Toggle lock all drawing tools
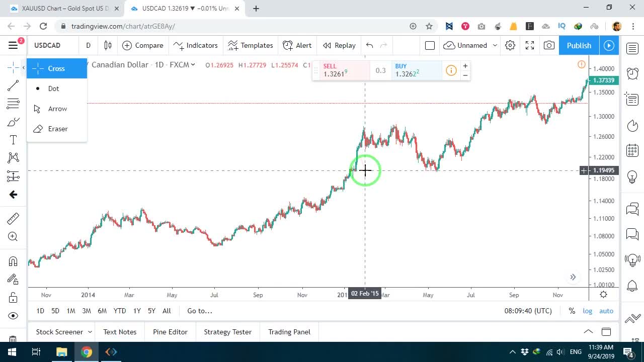The height and width of the screenshot is (362, 644). coord(13,298)
